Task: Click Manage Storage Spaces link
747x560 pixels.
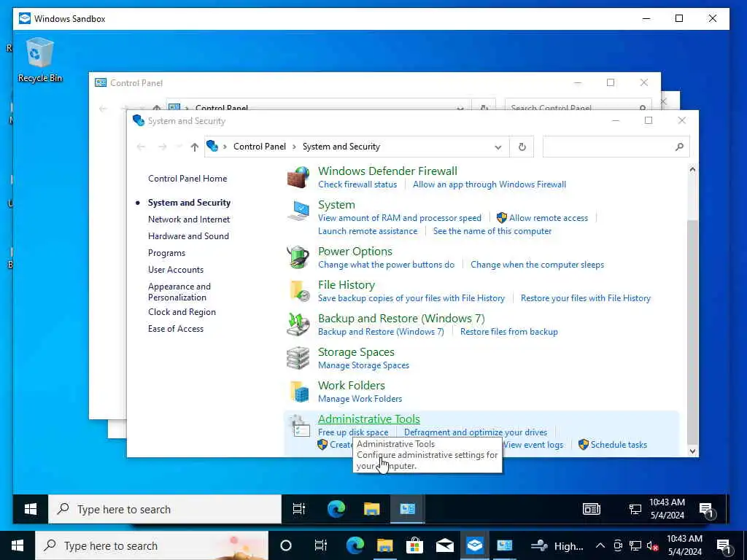Action: 363,365
